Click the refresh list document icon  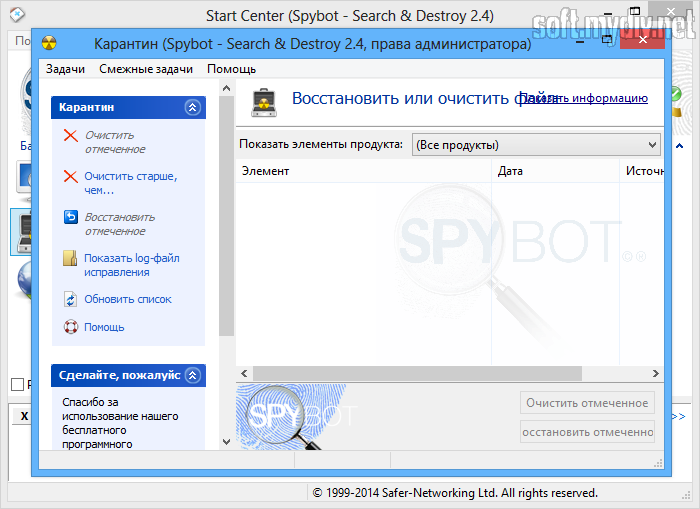click(71, 299)
